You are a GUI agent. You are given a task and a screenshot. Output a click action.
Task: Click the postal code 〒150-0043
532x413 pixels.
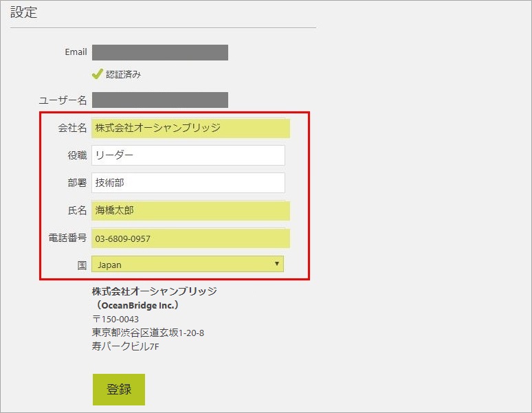[115, 319]
